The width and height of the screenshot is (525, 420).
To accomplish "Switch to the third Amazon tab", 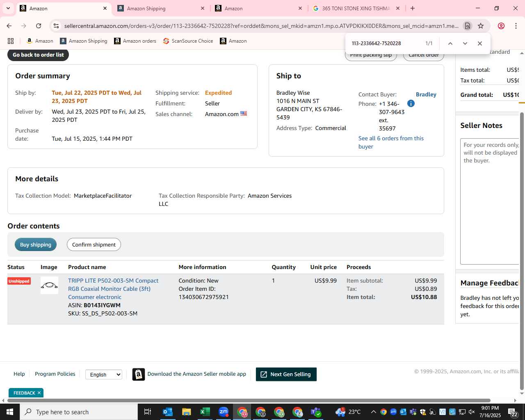I will pyautogui.click(x=258, y=8).
